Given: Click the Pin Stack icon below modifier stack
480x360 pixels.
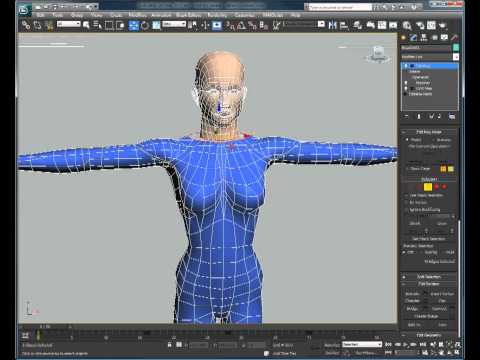Looking at the screenshot, I should pyautogui.click(x=407, y=116).
